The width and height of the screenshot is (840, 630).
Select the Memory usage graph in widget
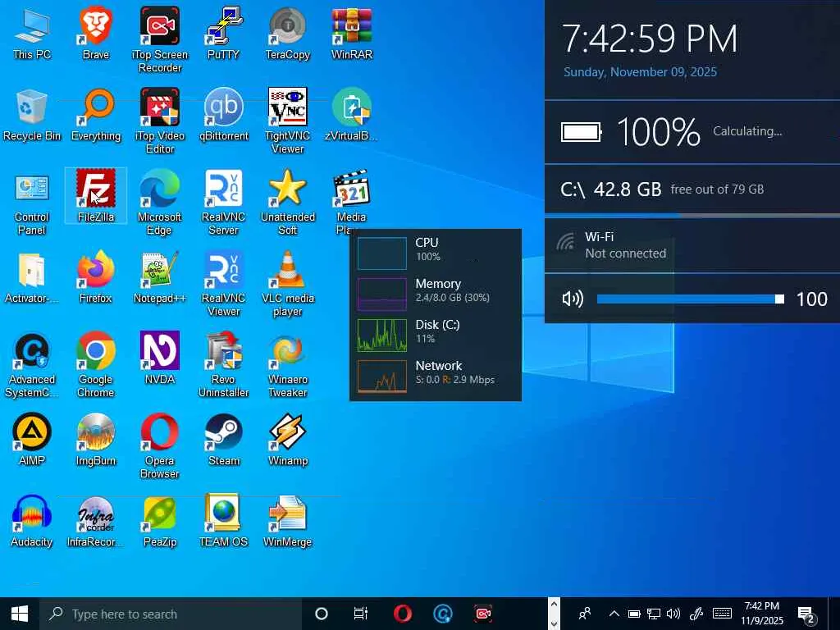pos(382,294)
